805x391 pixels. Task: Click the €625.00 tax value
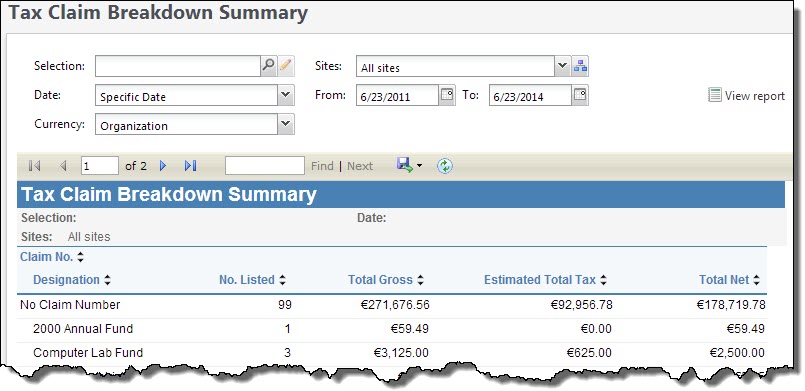click(x=588, y=353)
